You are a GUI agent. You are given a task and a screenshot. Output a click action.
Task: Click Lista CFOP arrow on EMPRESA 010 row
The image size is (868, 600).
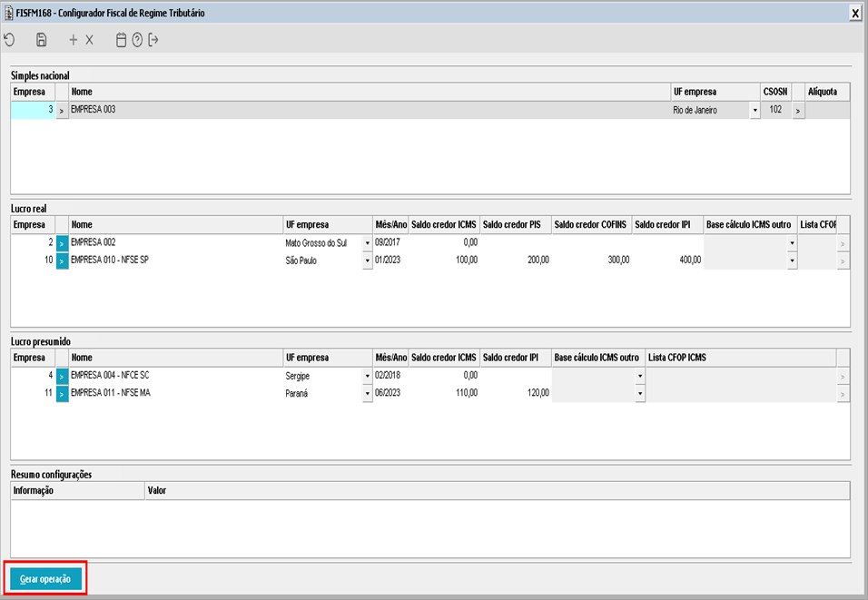(x=843, y=261)
